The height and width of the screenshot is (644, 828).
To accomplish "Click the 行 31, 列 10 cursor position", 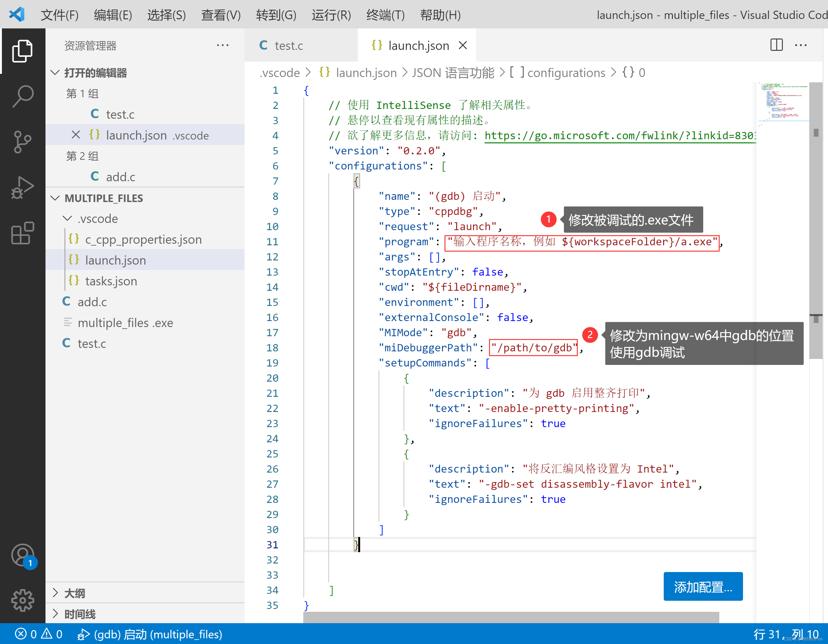I will [x=786, y=634].
